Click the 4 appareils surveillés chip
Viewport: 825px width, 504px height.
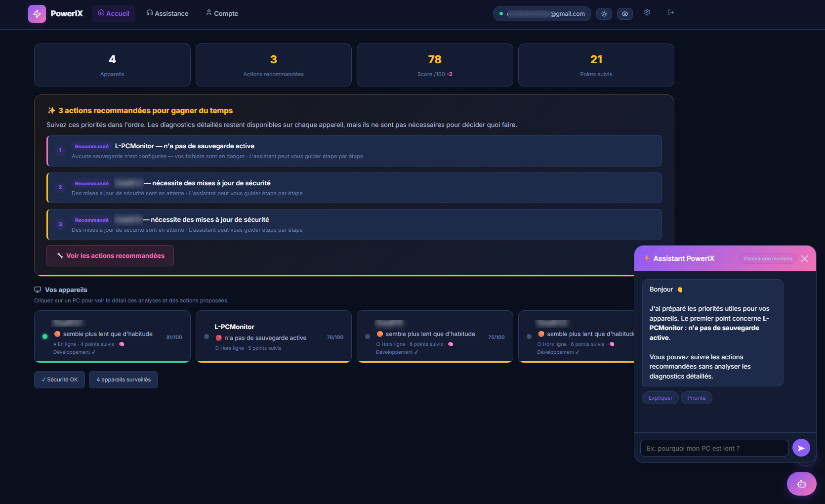pyautogui.click(x=124, y=379)
